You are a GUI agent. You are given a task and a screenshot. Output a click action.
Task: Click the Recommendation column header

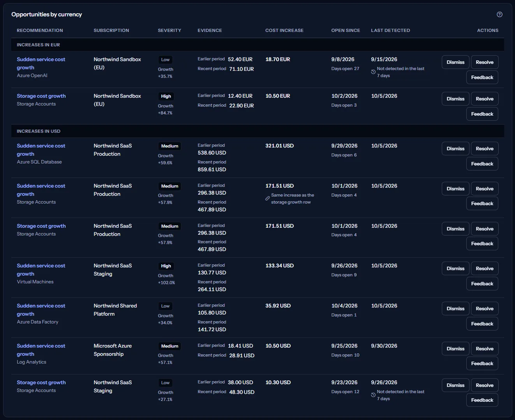(40, 30)
